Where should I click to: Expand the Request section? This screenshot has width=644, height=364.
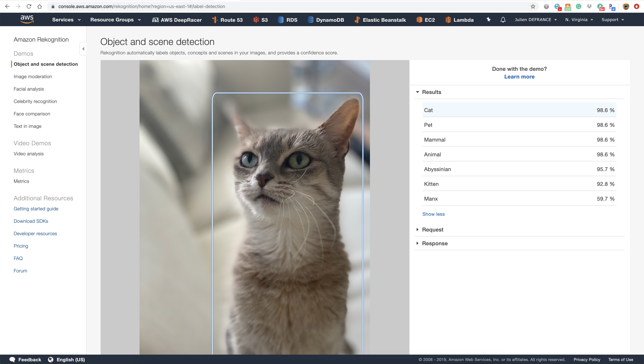pyautogui.click(x=433, y=229)
